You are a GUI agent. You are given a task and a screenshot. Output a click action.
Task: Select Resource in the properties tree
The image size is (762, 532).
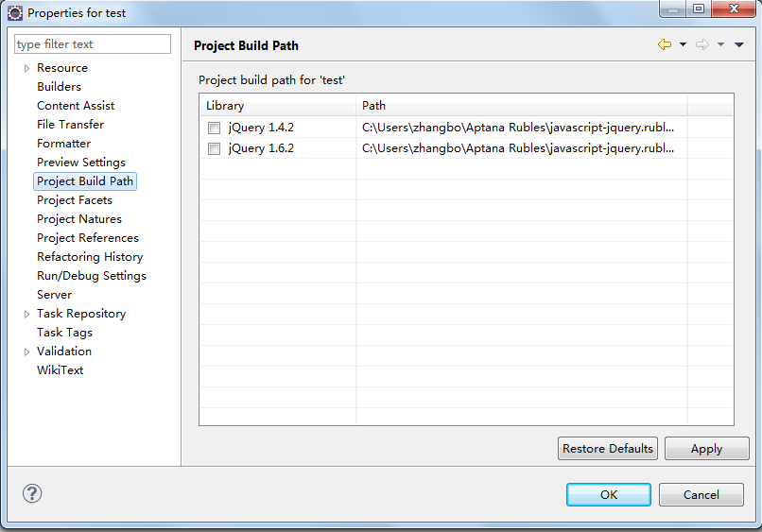pyautogui.click(x=62, y=68)
